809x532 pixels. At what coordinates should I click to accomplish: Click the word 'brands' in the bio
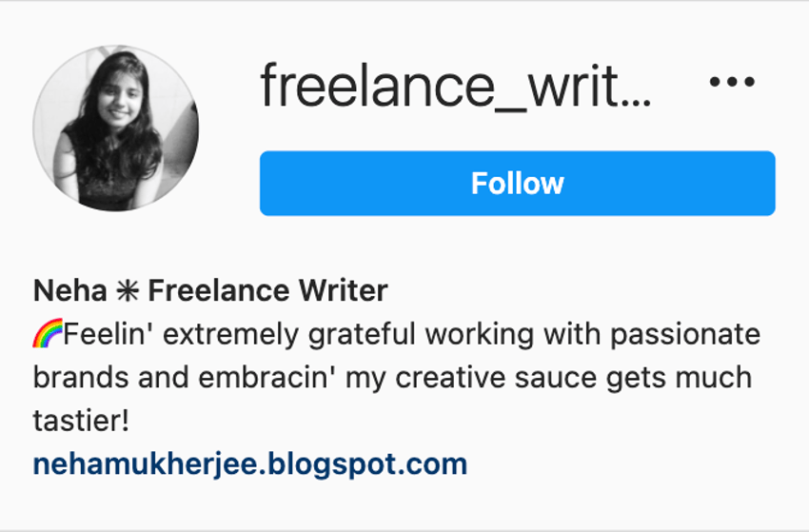81,378
